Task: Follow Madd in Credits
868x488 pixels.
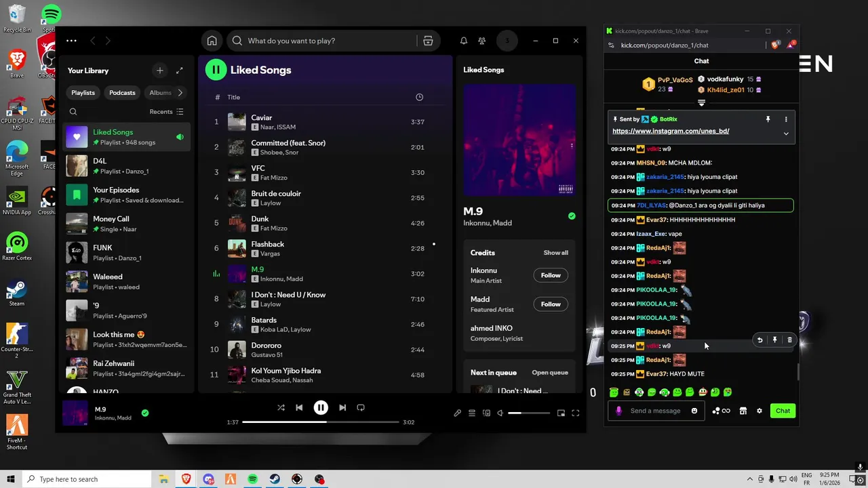Action: (x=551, y=304)
